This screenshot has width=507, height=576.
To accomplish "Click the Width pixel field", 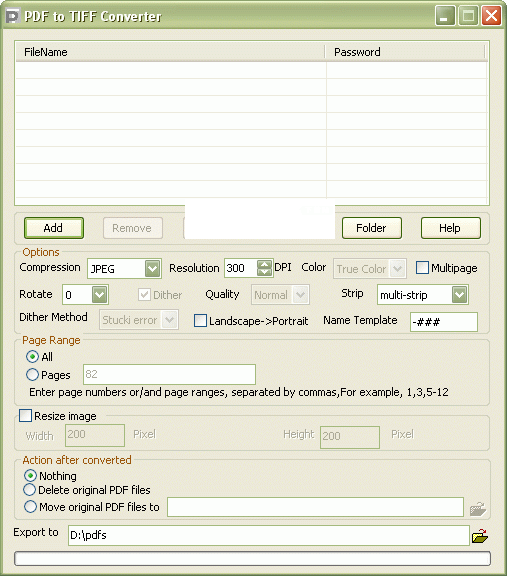I will point(95,435).
